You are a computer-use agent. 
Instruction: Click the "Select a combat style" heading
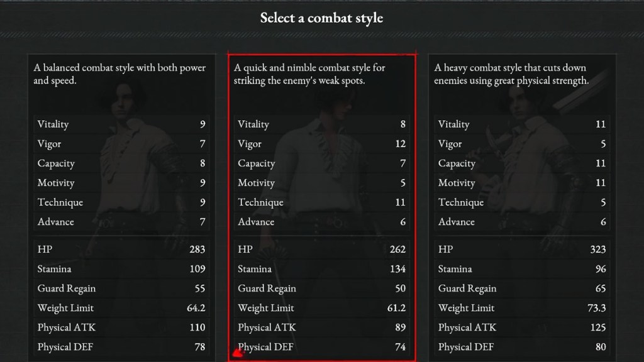tap(321, 18)
